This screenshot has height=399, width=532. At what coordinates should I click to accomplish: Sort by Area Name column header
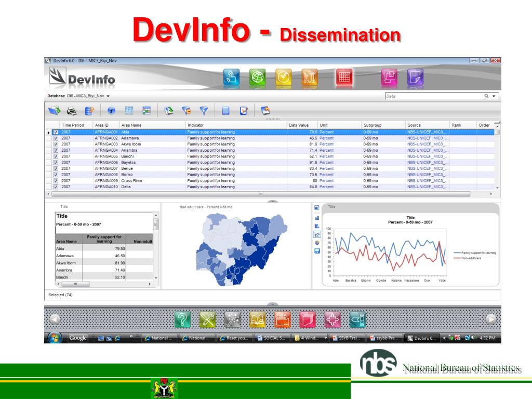(x=152, y=125)
